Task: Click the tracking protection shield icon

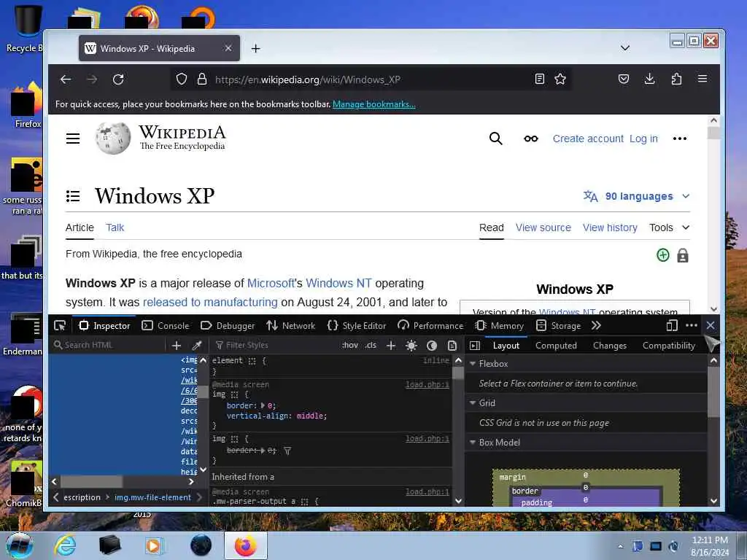Action: pos(182,79)
